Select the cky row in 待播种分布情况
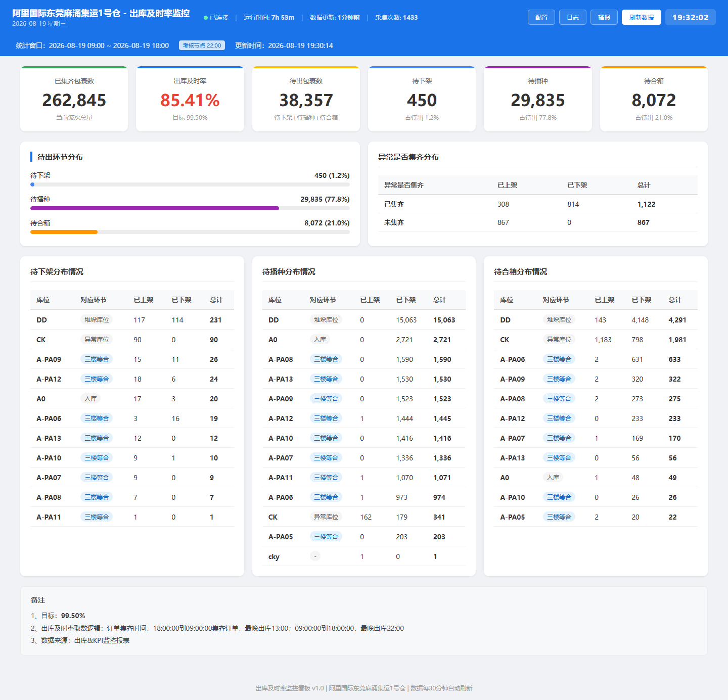 pos(364,556)
